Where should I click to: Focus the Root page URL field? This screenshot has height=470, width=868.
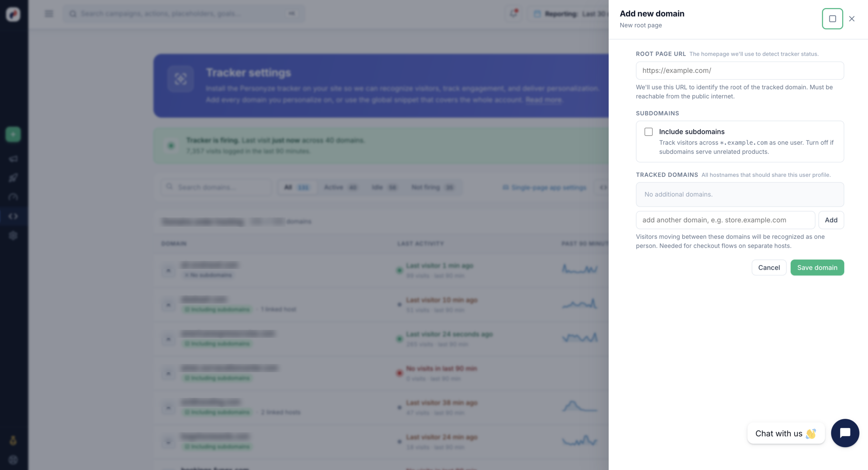click(x=739, y=71)
